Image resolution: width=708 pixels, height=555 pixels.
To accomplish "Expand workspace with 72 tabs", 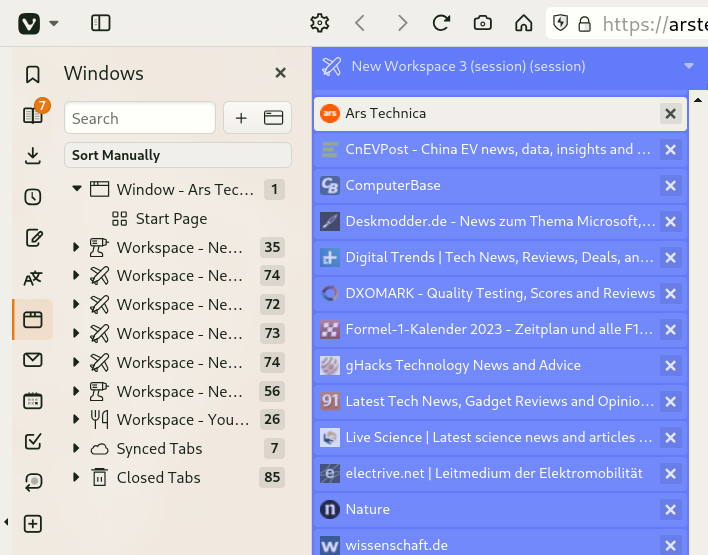I will tap(76, 304).
